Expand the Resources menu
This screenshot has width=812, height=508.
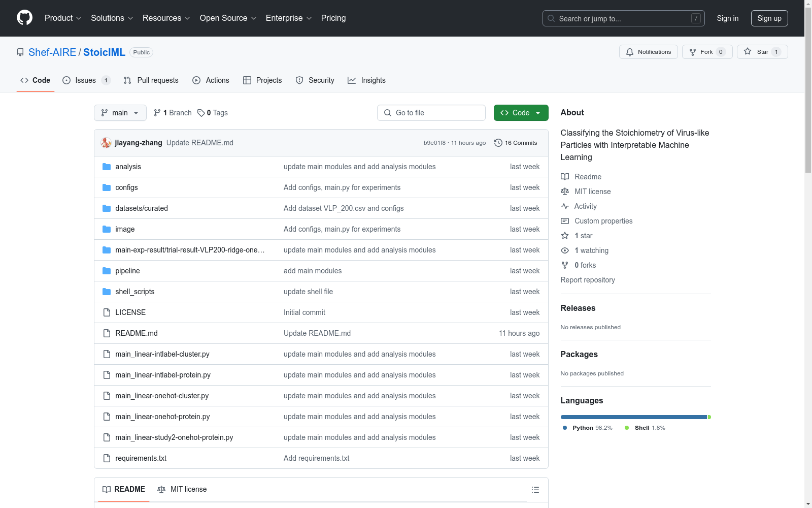(x=166, y=18)
